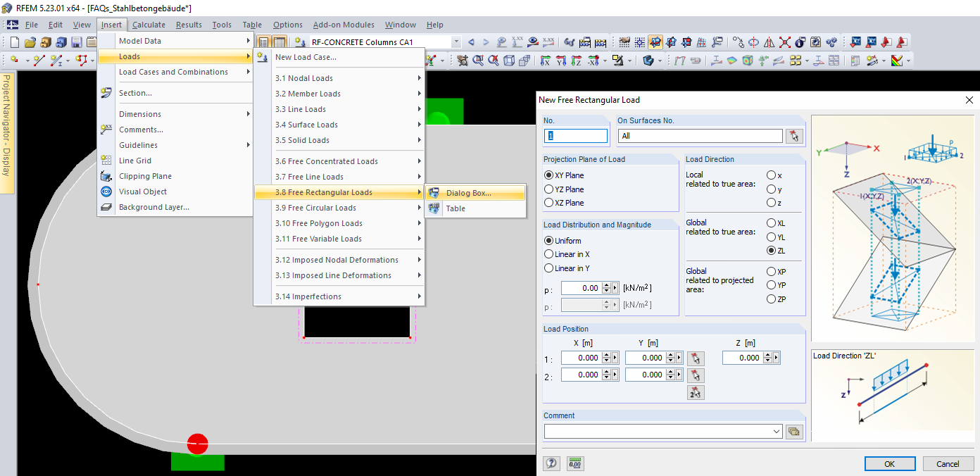
Task: Expand the Guidelines submenu
Action: [175, 145]
